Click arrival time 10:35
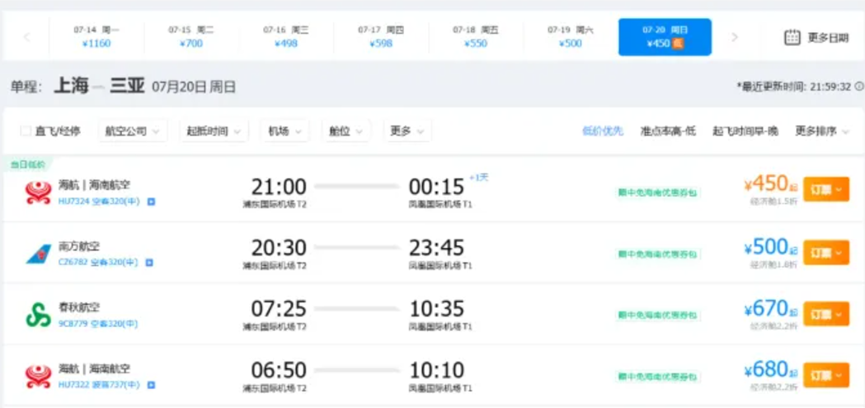Viewport: 865px width, 408px height. coord(436,309)
